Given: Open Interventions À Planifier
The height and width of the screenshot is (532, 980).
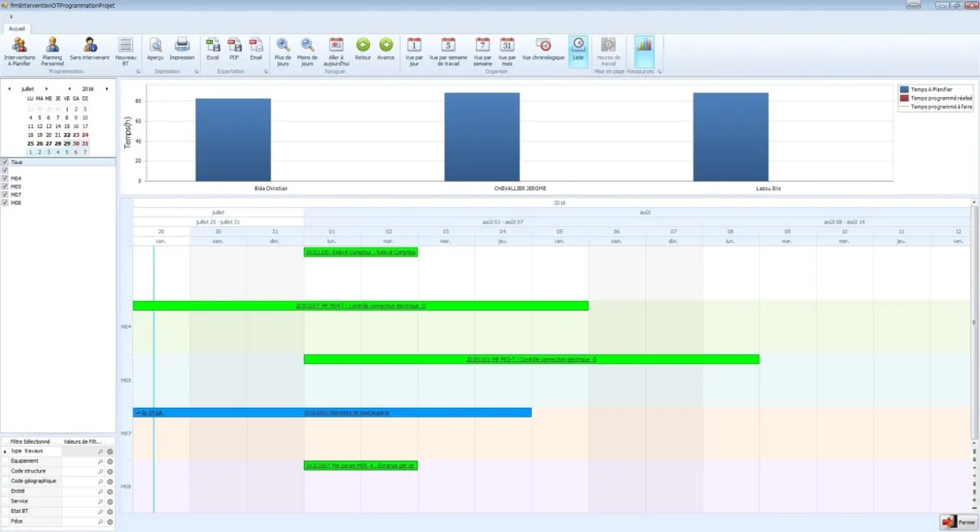Looking at the screenshot, I should [20, 51].
